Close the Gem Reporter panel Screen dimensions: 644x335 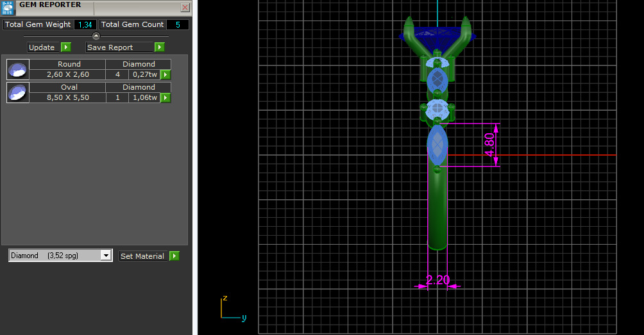click(x=185, y=8)
